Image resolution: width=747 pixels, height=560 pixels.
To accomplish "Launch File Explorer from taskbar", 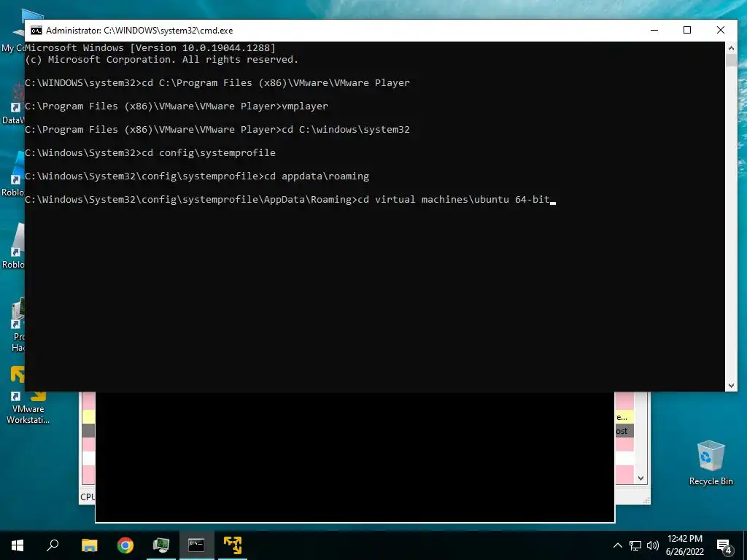I will click(89, 545).
